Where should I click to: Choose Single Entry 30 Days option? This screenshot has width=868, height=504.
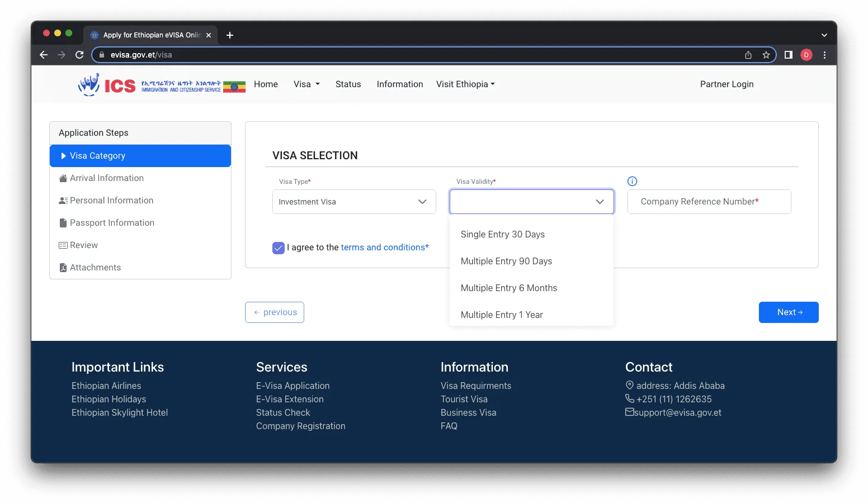click(x=502, y=234)
